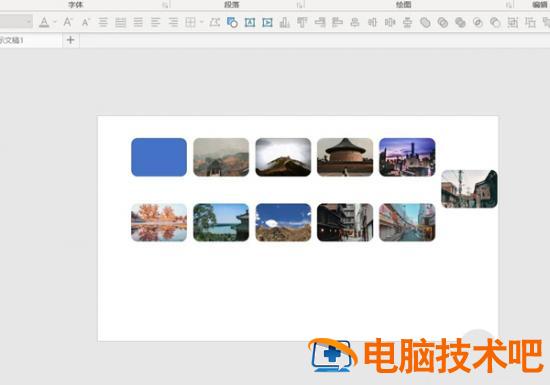Apply center text alignment

point(103,22)
